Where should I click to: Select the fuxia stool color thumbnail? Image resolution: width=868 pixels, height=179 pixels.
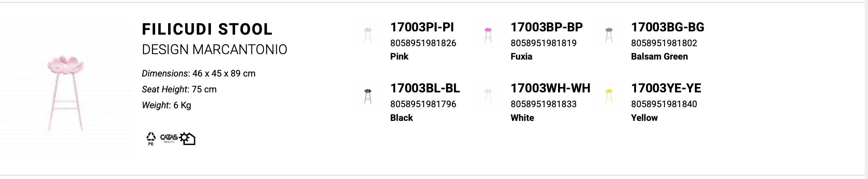(488, 35)
